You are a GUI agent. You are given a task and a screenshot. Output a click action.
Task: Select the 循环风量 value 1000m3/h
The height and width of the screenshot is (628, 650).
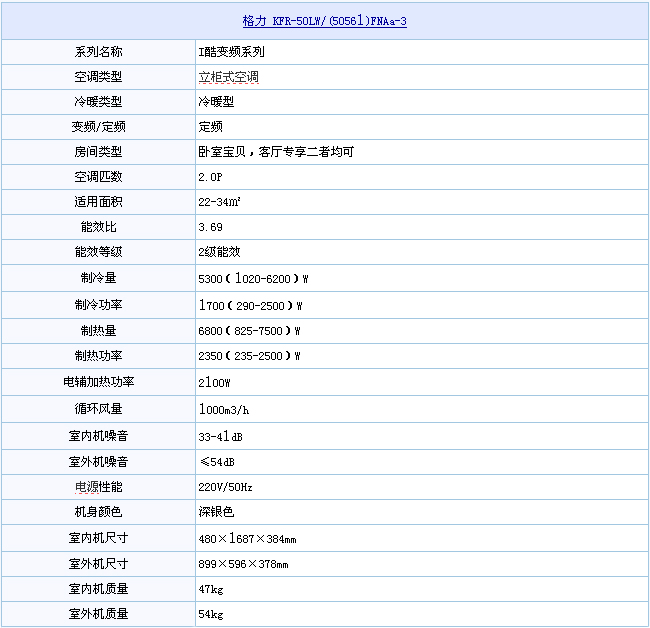point(223,409)
